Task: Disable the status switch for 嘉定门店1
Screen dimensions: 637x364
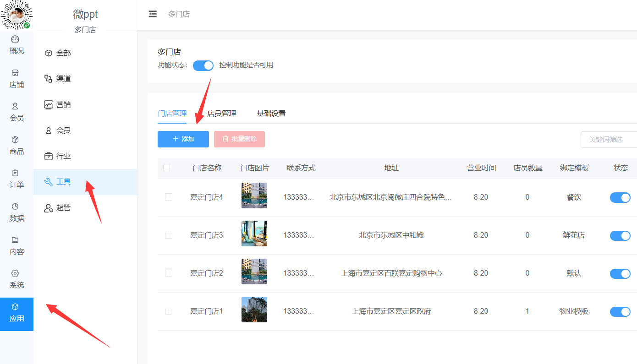Action: 620,311
